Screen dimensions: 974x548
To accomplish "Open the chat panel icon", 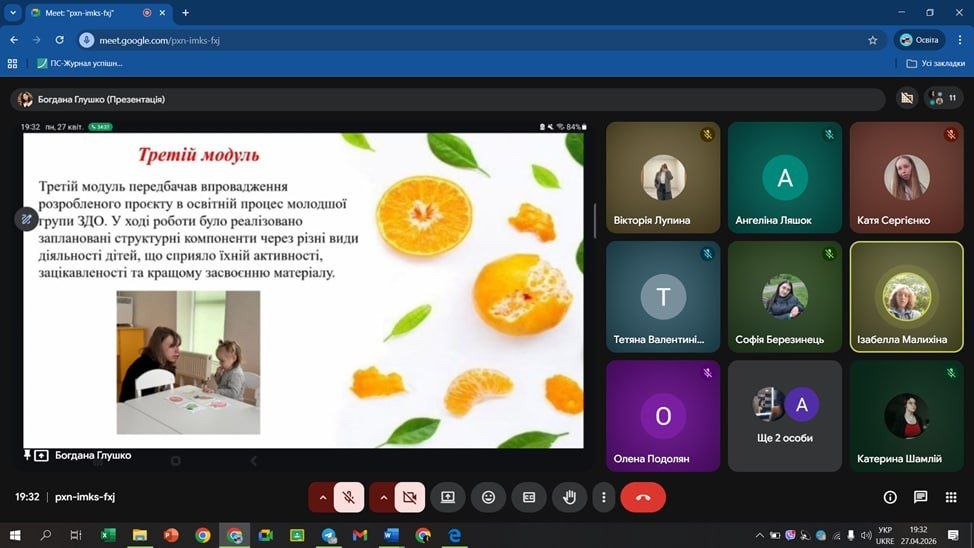I will [x=921, y=497].
